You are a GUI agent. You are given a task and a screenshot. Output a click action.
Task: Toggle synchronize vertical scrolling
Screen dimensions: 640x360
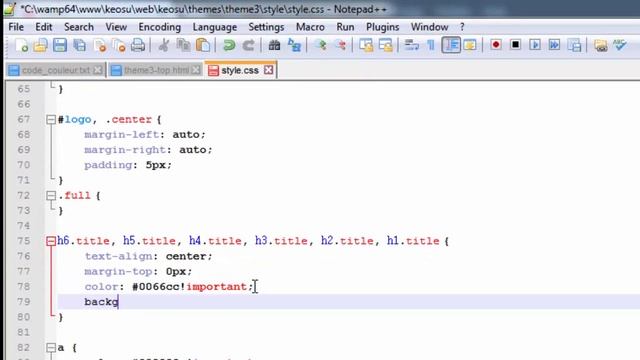pos(366,45)
